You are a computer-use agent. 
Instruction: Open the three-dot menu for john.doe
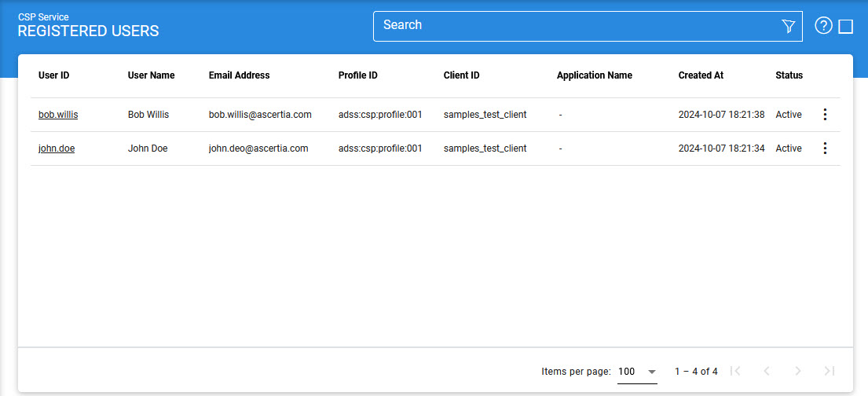click(824, 148)
